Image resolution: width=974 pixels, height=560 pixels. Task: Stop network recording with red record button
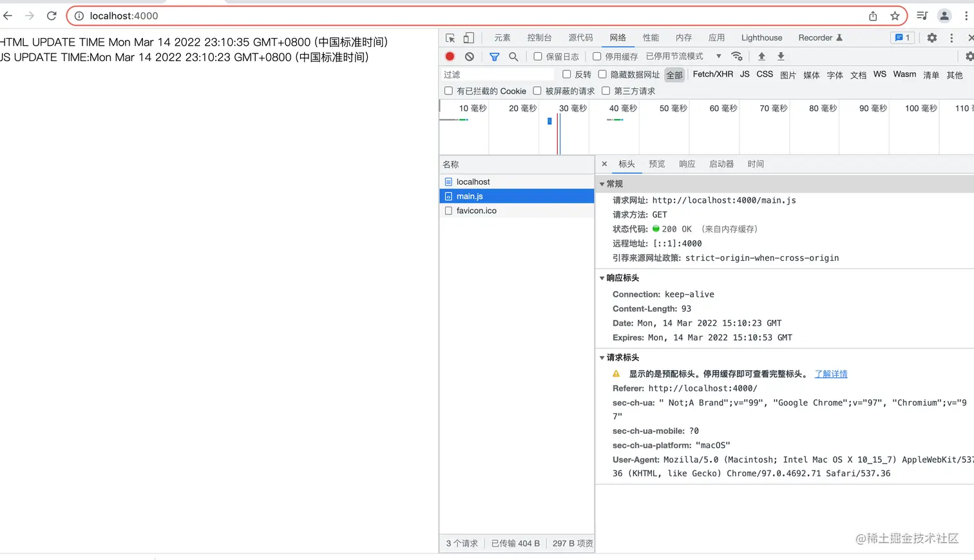pos(450,57)
